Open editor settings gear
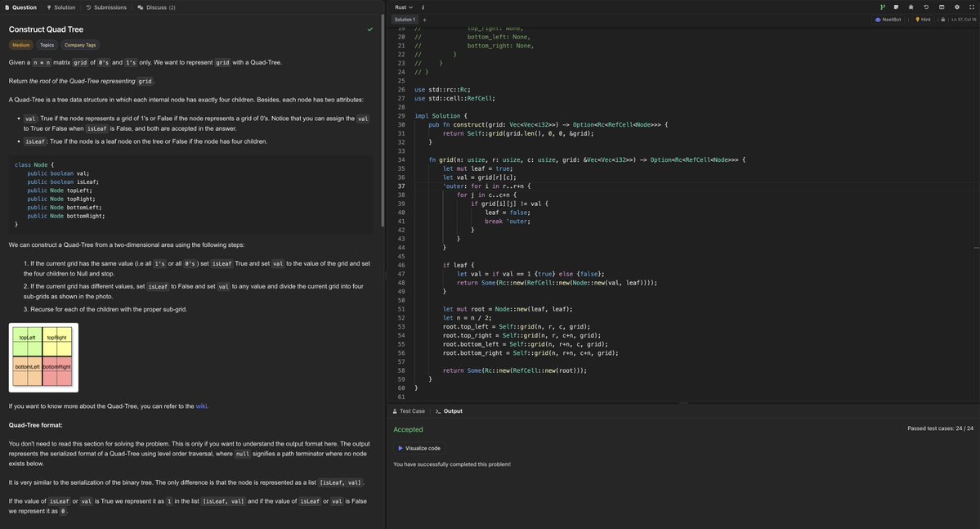Viewport: 980px width, 529px height. click(x=957, y=7)
